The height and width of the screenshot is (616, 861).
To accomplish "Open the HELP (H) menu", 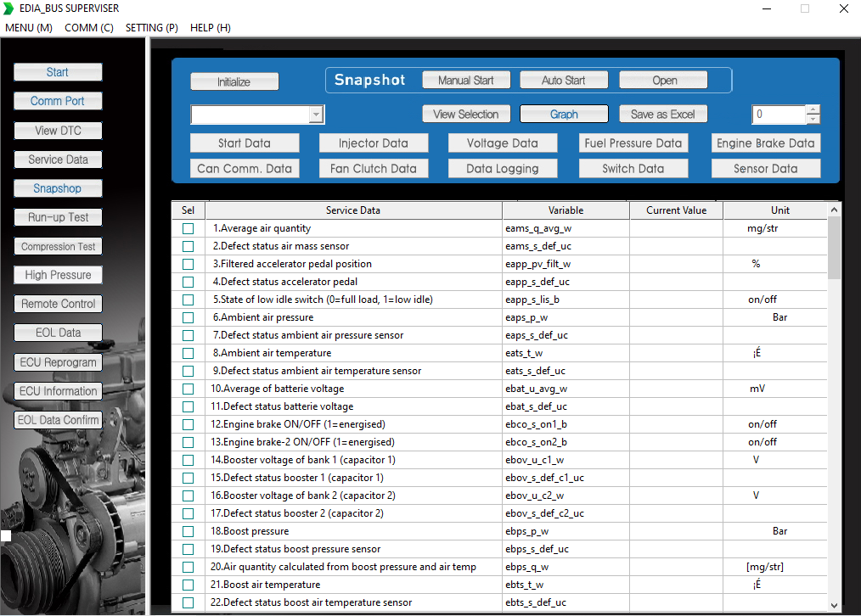I will 211,28.
